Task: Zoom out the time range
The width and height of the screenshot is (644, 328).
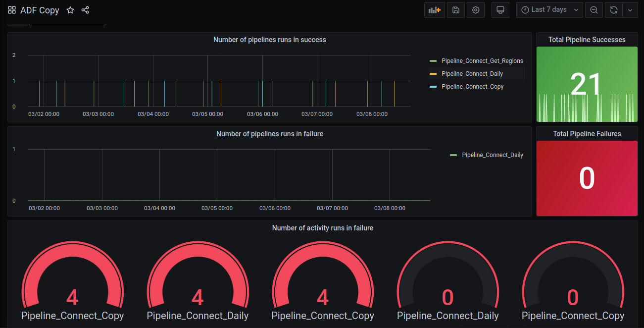Action: pos(594,10)
